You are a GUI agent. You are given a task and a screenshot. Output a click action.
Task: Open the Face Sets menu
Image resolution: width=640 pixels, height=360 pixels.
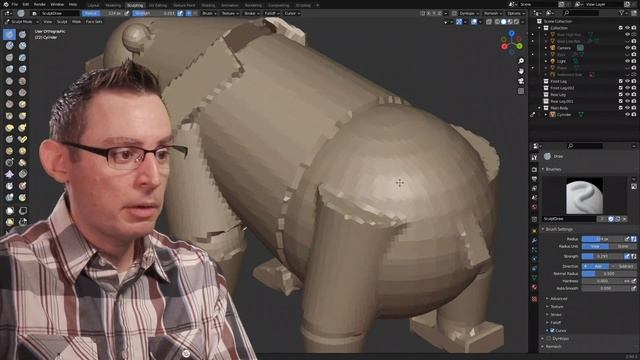94,22
